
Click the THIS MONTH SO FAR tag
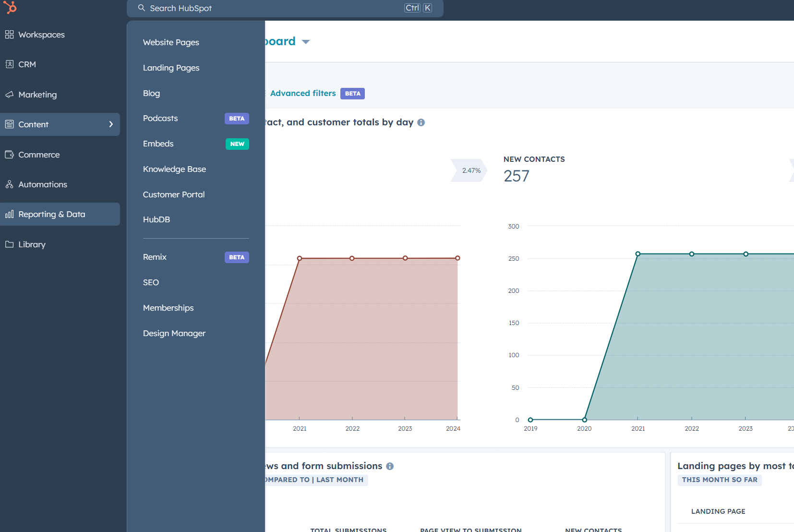pyautogui.click(x=720, y=480)
